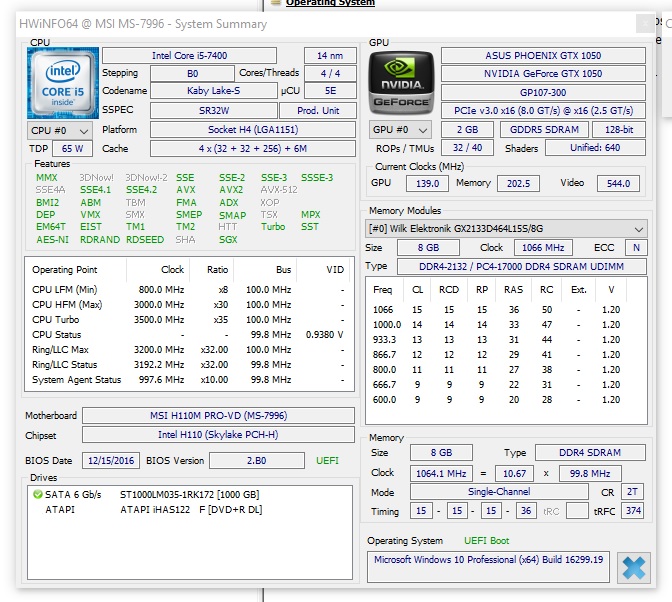
Task: Click the 14 nm process field
Action: pos(330,56)
